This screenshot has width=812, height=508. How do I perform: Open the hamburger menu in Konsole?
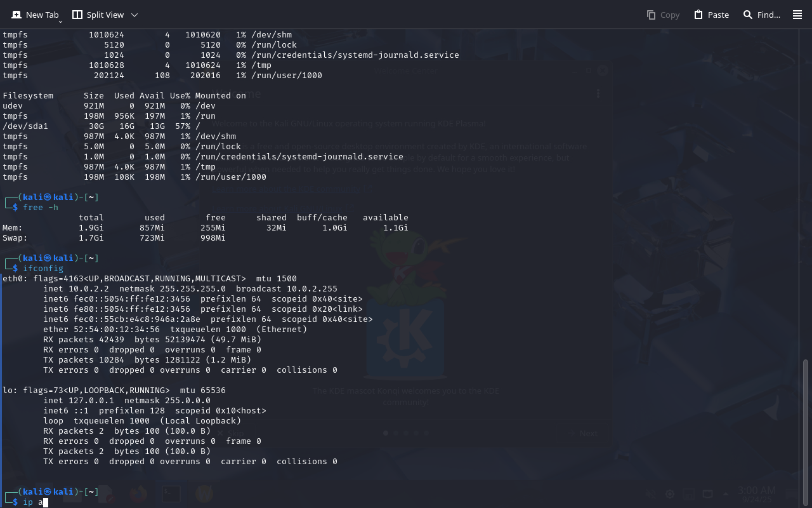tap(797, 15)
